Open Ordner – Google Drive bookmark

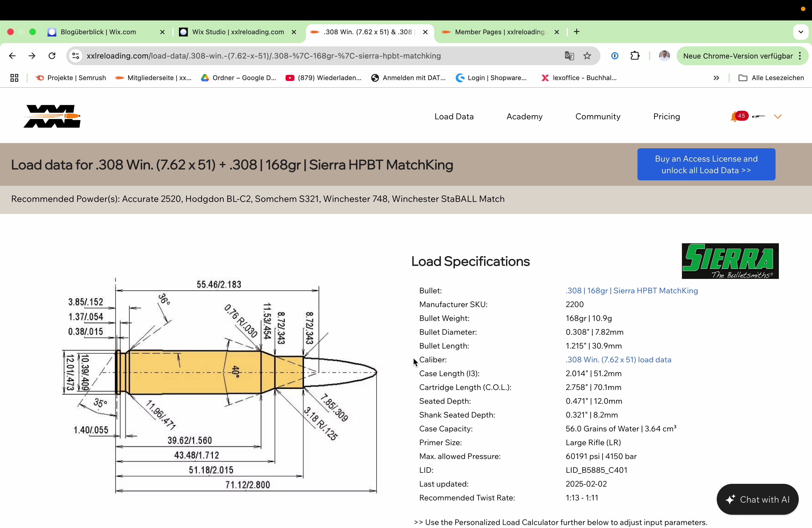239,78
